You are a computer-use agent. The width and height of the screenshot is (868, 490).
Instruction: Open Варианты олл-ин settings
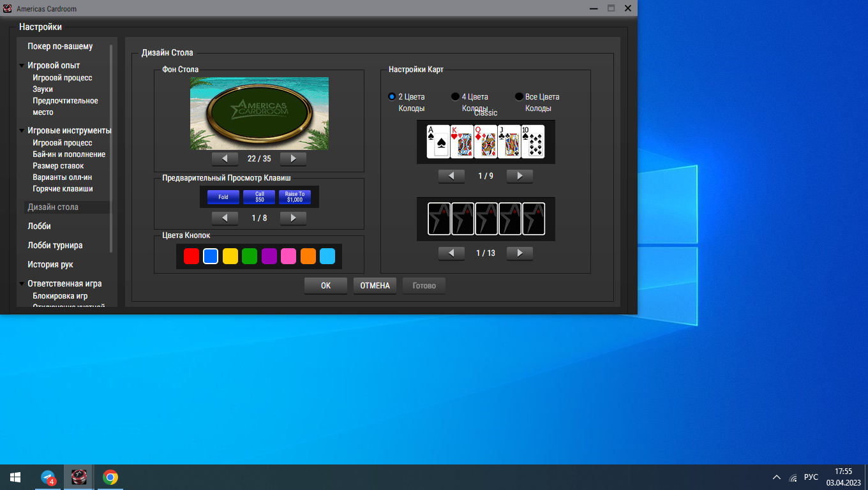click(x=62, y=177)
